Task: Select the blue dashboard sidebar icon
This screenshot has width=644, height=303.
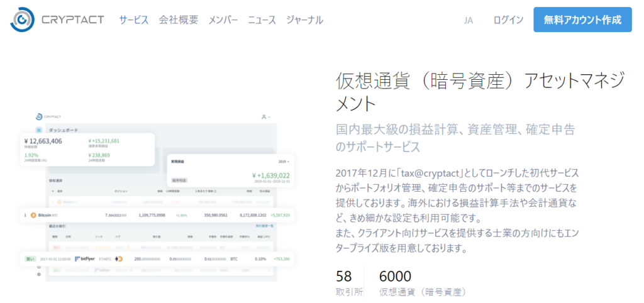Action: [39, 130]
